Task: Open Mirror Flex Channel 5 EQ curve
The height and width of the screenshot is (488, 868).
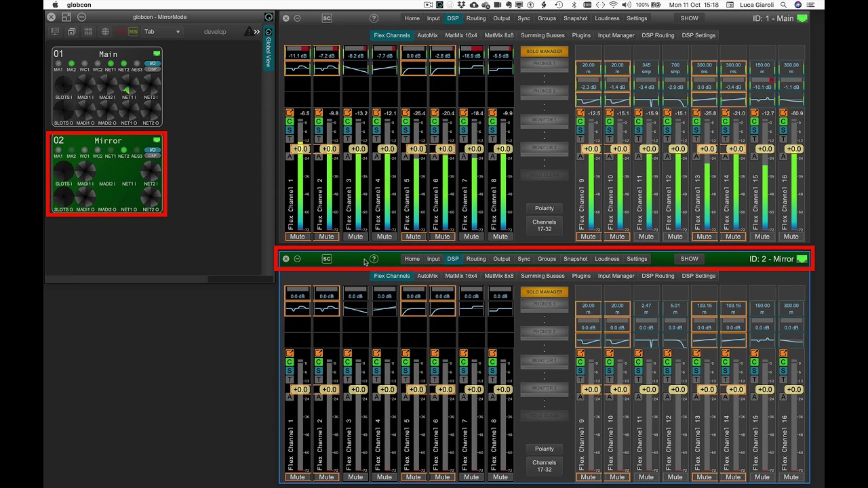Action: click(x=414, y=308)
